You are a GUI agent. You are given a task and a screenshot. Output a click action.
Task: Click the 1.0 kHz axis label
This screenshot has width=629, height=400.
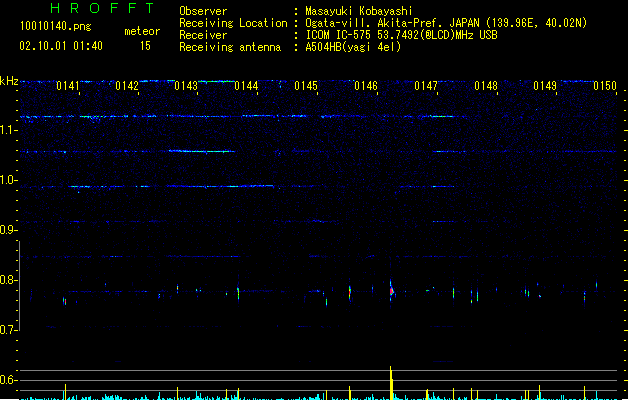click(9, 180)
